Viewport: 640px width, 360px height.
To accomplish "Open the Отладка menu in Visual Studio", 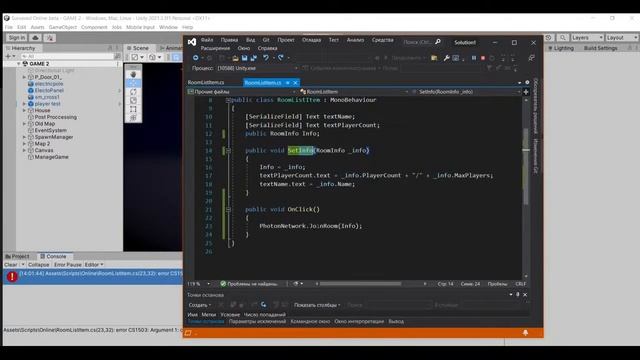I will (311, 40).
